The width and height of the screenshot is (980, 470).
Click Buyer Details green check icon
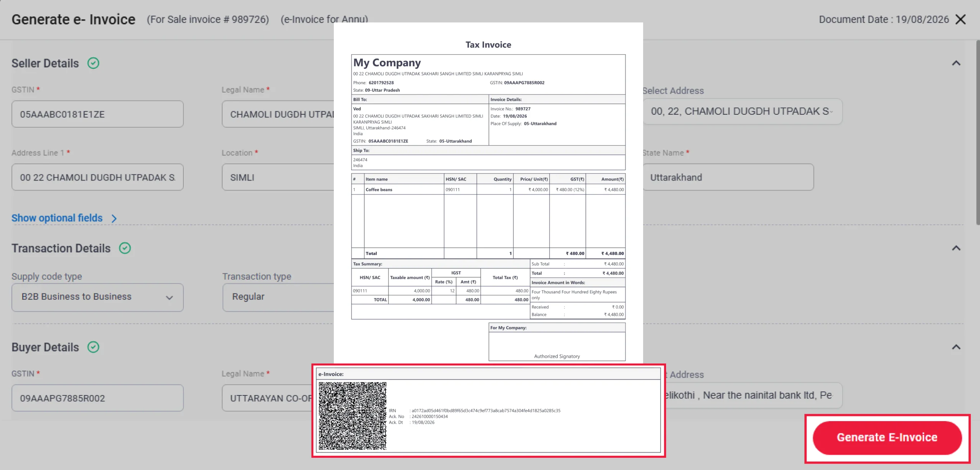(93, 347)
